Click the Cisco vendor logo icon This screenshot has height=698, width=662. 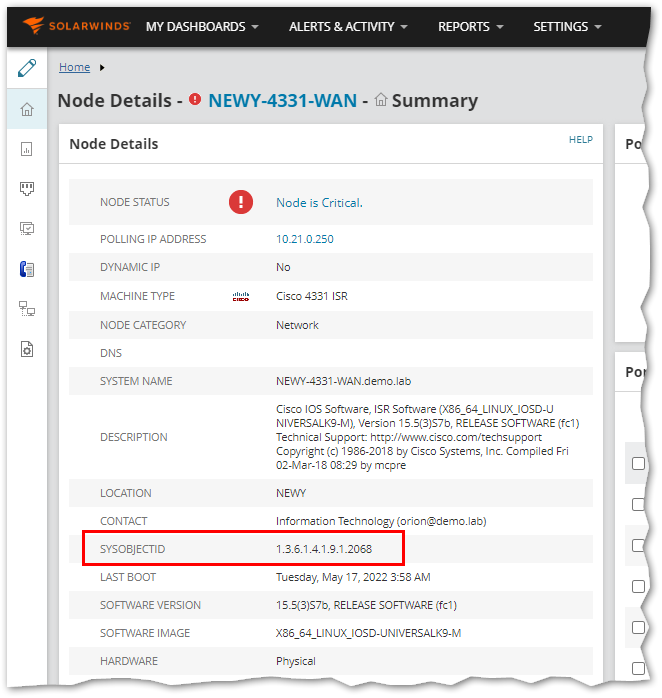pos(241,296)
